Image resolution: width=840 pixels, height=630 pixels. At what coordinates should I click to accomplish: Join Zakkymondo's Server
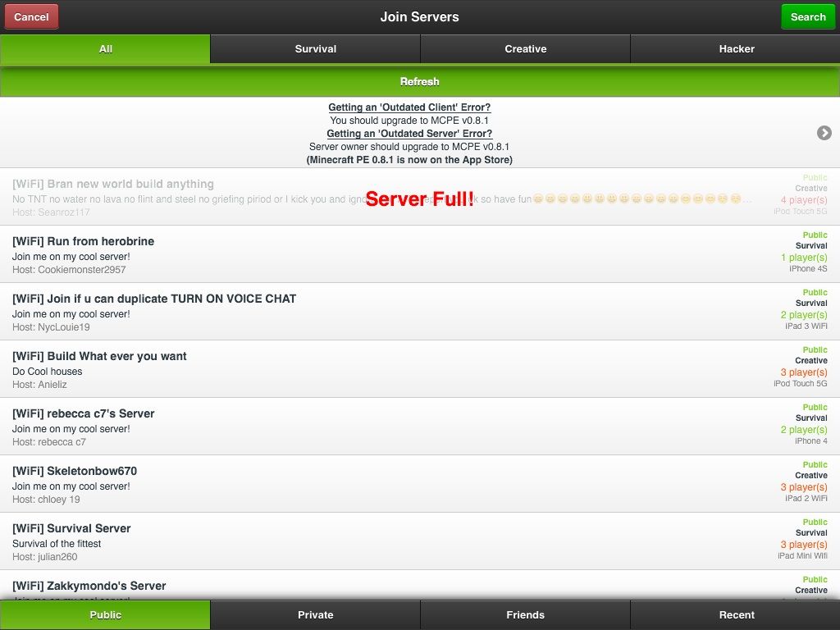[x=420, y=585]
